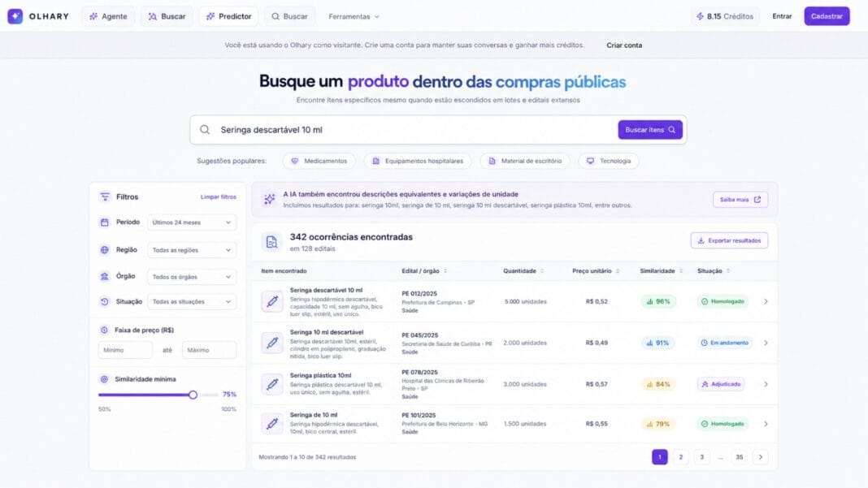The image size is (868, 488).
Task: Go to results page 35
Action: 739,457
